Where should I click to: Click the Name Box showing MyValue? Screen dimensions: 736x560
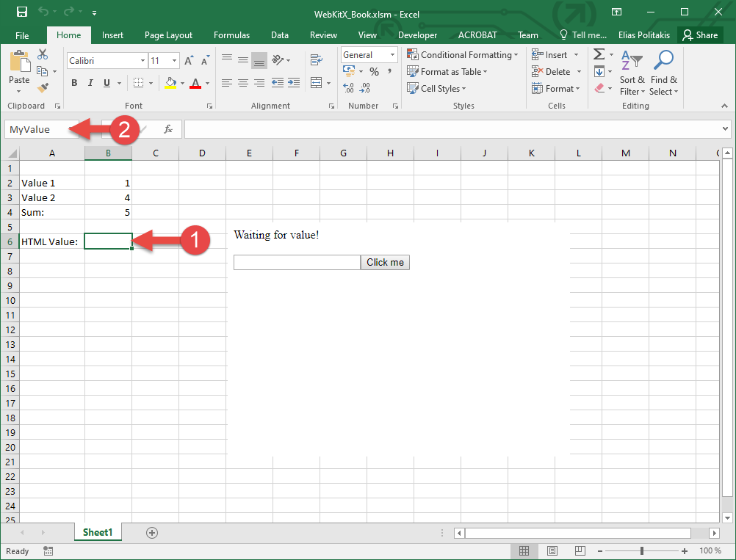(x=42, y=129)
